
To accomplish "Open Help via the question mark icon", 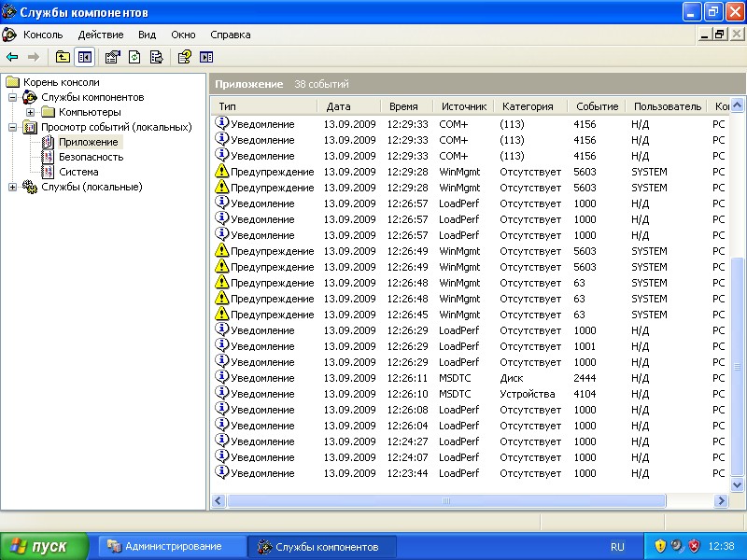I will coord(185,57).
